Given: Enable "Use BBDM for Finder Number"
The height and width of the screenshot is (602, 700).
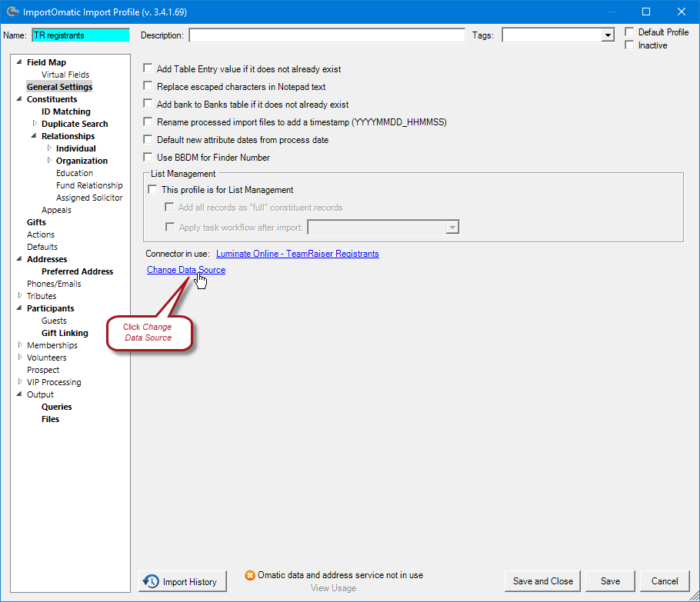Looking at the screenshot, I should pyautogui.click(x=146, y=157).
